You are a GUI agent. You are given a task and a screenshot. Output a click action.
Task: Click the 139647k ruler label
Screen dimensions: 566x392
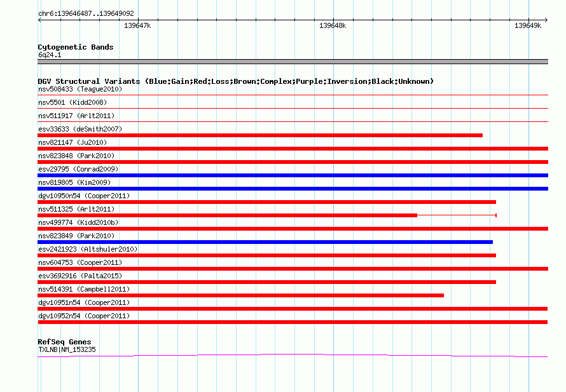(x=137, y=25)
